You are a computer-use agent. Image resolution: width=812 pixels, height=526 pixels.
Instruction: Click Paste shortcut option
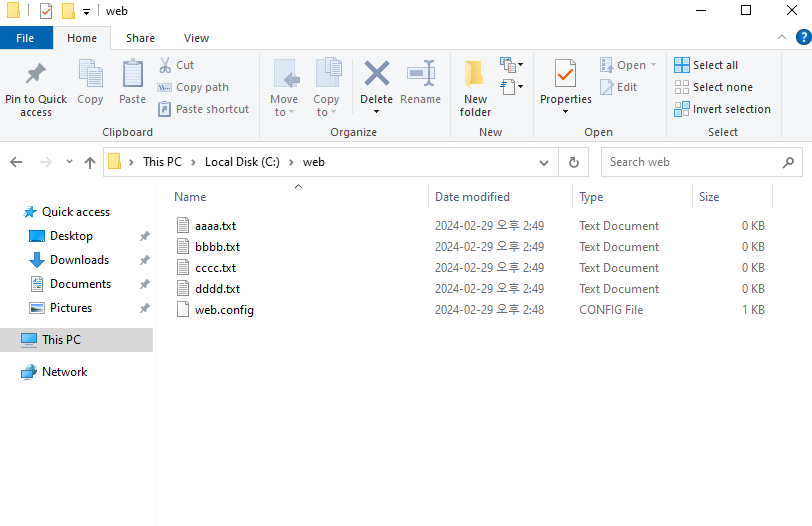(204, 109)
